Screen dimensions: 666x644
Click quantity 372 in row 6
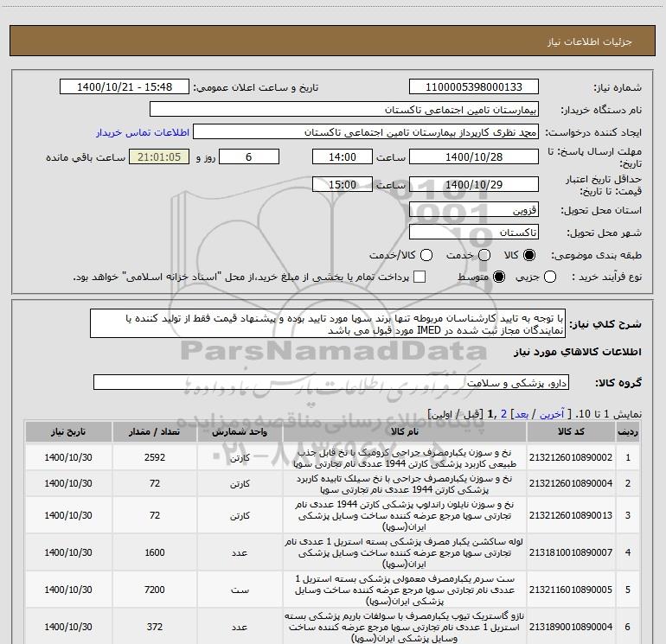(x=155, y=627)
